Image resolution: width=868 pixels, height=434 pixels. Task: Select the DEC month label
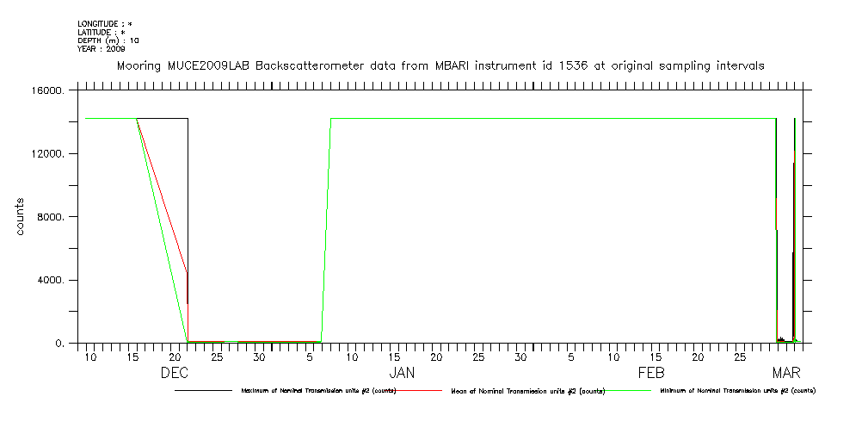pos(175,374)
